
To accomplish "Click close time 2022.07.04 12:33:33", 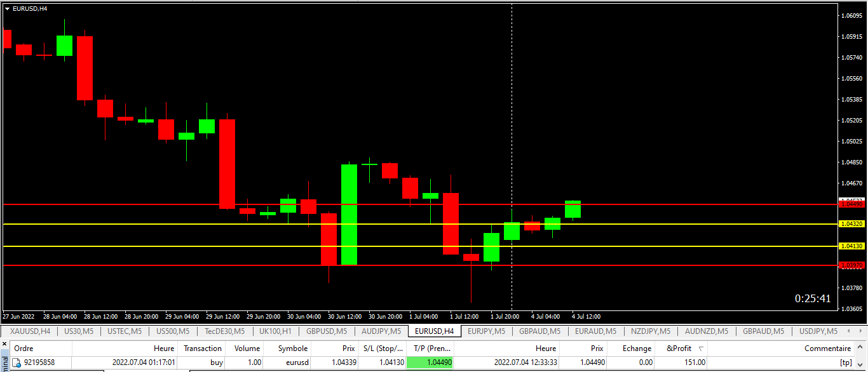I will 526,362.
